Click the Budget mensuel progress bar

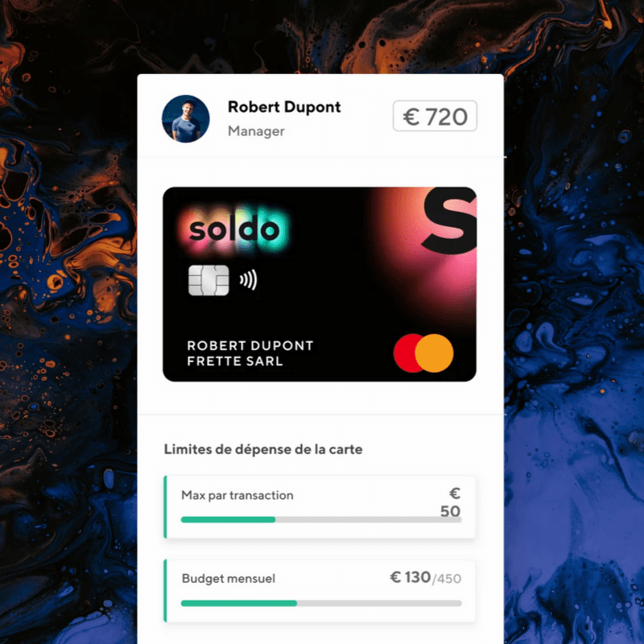[x=321, y=603]
